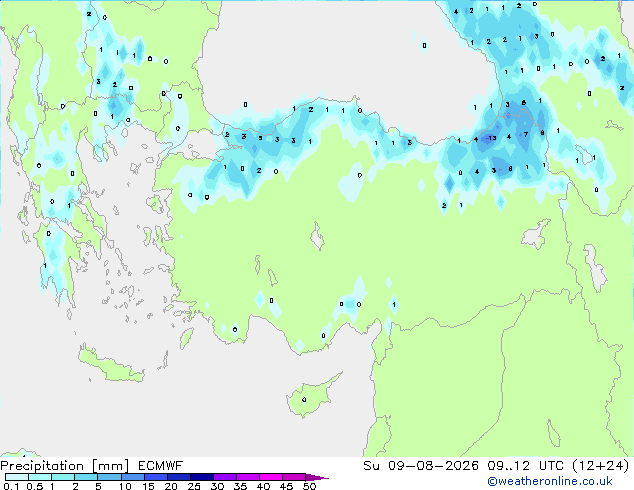Click the 'Precipitation [mm]' title text
Viewport: 634px width, 490px height.
pos(64,466)
